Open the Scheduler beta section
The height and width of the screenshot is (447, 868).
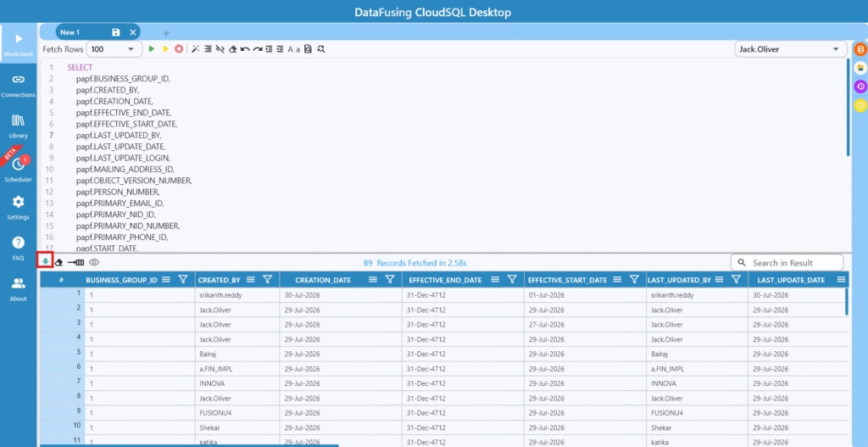pyautogui.click(x=19, y=170)
